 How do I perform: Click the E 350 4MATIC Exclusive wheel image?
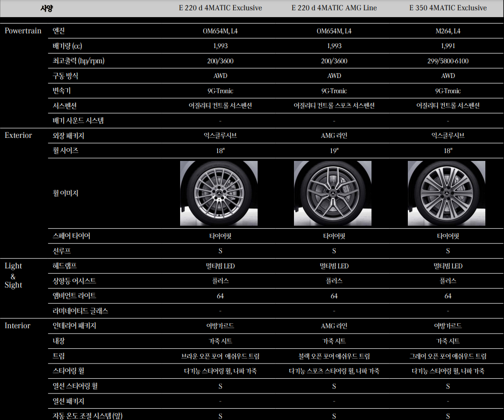click(447, 193)
